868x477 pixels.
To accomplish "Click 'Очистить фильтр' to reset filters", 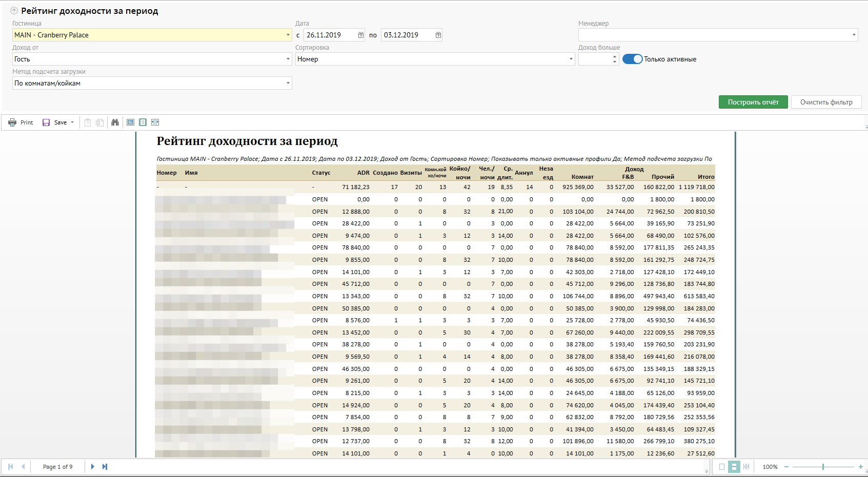I will 826,102.
